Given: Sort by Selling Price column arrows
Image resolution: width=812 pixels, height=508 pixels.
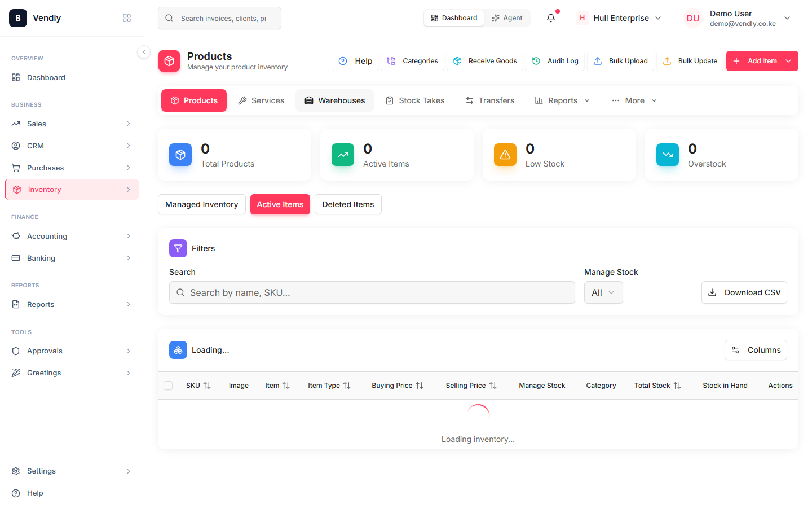Looking at the screenshot, I should [493, 386].
